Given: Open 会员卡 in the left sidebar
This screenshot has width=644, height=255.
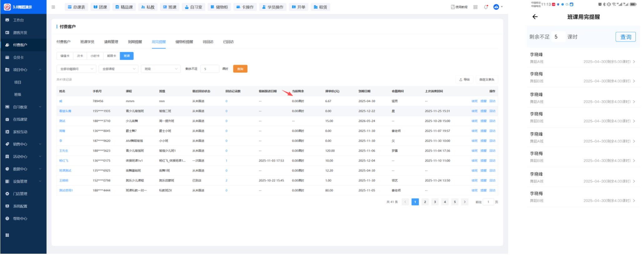Looking at the screenshot, I should point(18,57).
